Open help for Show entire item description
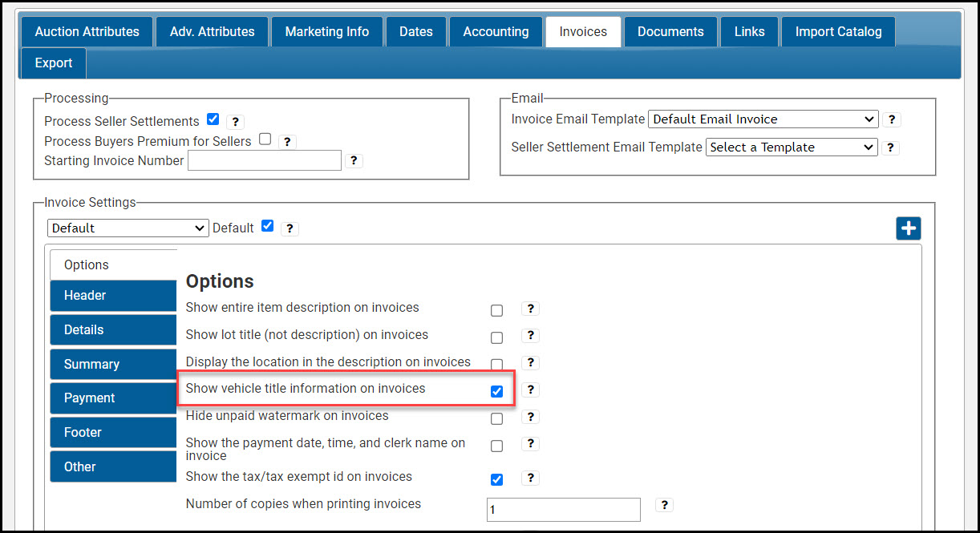Image resolution: width=980 pixels, height=533 pixels. pyautogui.click(x=530, y=309)
